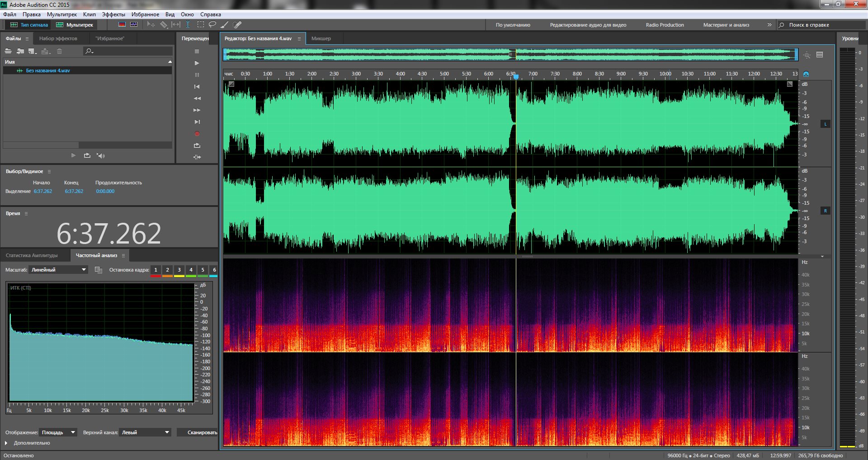The width and height of the screenshot is (868, 460).
Task: Open the Эффекты menu
Action: (113, 14)
